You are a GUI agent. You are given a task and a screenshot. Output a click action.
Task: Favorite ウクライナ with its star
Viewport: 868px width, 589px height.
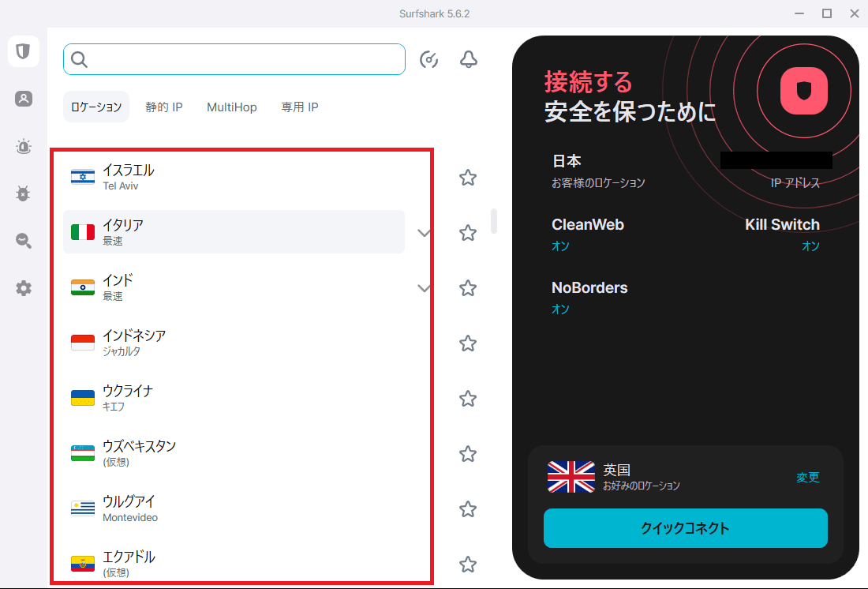pyautogui.click(x=468, y=399)
